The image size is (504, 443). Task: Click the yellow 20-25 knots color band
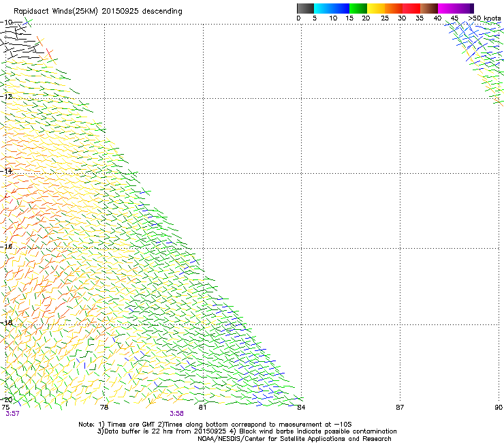tap(376, 8)
